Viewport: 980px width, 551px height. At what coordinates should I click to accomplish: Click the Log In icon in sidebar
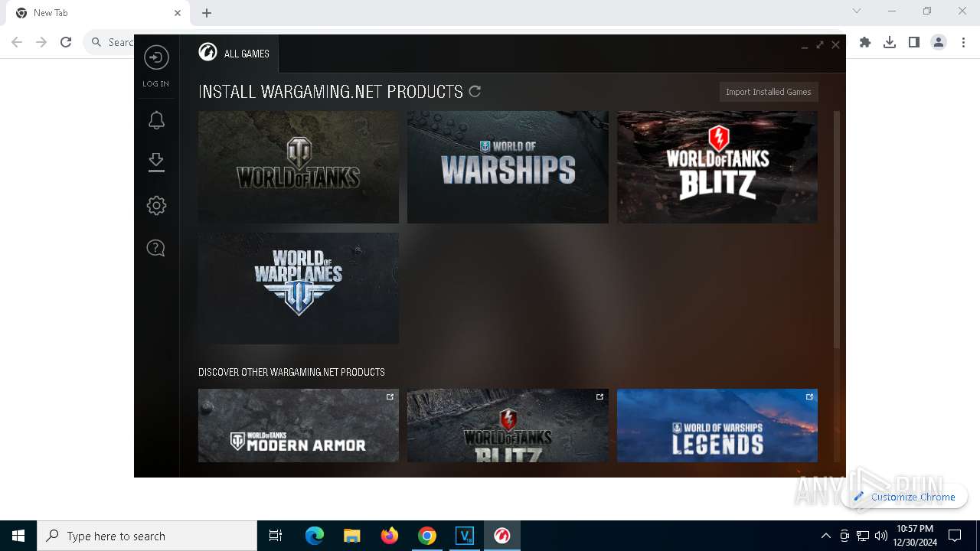point(156,57)
